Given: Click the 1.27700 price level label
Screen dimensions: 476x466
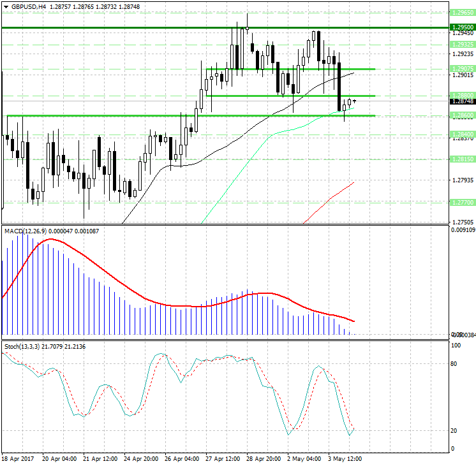Looking at the screenshot, I should pyautogui.click(x=461, y=202).
